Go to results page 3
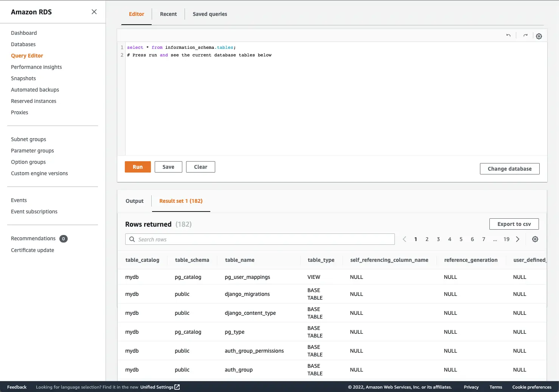This screenshot has height=392, width=559. click(438, 239)
